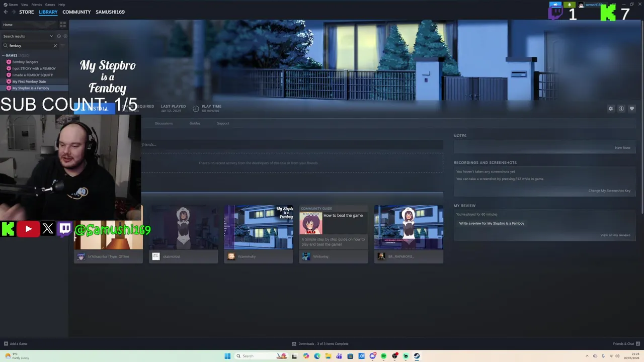Screen dimensions: 644x362
Task: Select I made a FEMBOY SQUIRT! entry
Action: (x=33, y=75)
